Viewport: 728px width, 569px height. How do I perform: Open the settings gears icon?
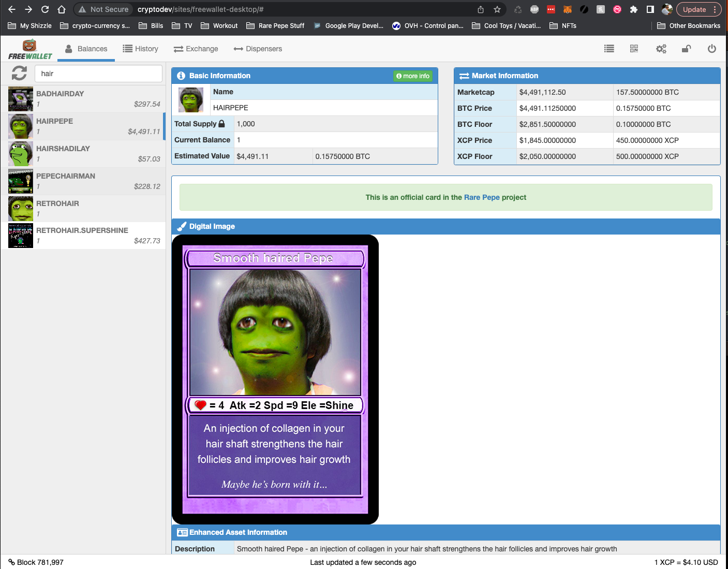tap(661, 49)
